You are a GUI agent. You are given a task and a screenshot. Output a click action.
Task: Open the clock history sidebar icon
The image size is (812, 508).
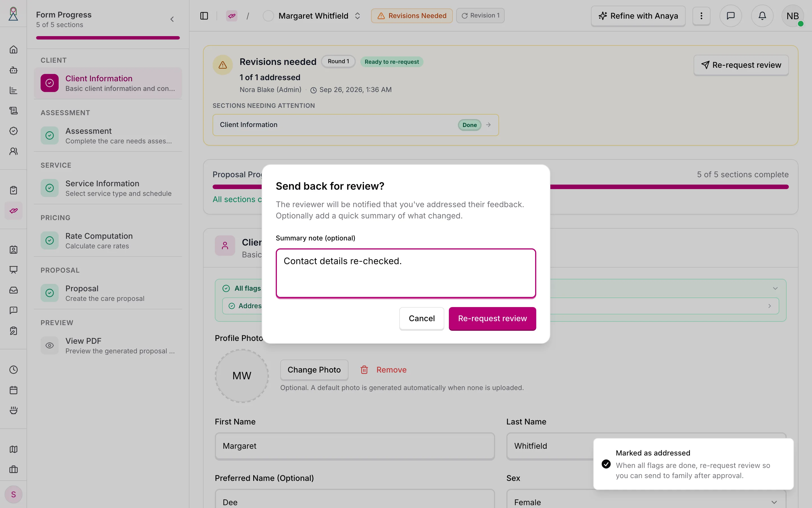point(14,370)
